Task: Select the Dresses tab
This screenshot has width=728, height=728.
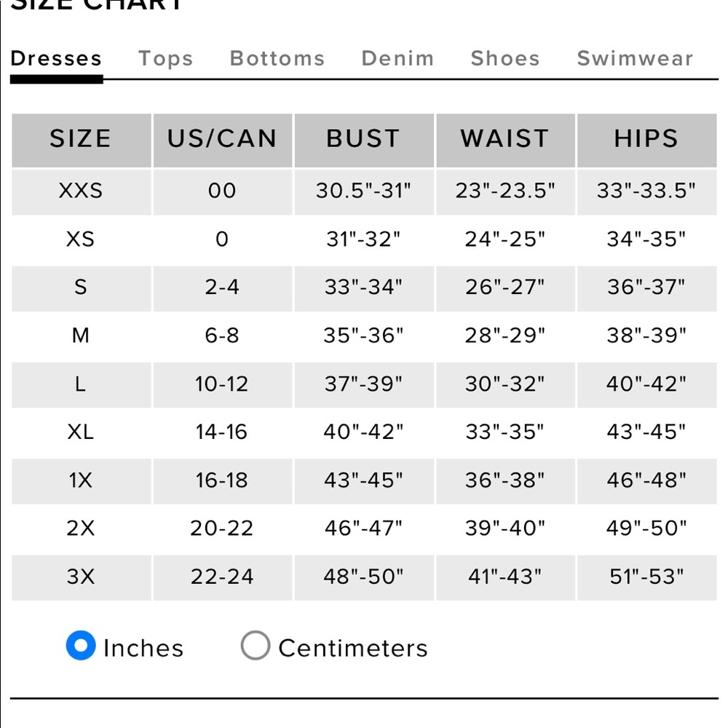Action: tap(56, 58)
